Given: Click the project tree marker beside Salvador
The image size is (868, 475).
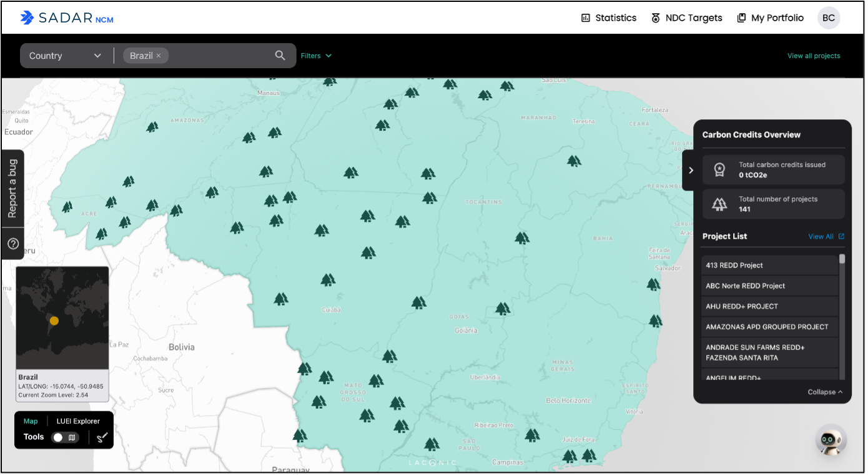Looking at the screenshot, I should click(x=653, y=284).
